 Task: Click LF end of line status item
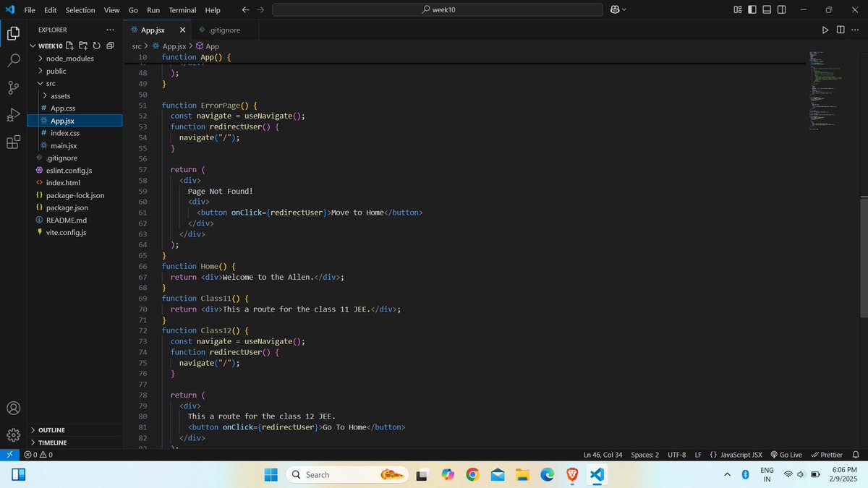[698, 455]
